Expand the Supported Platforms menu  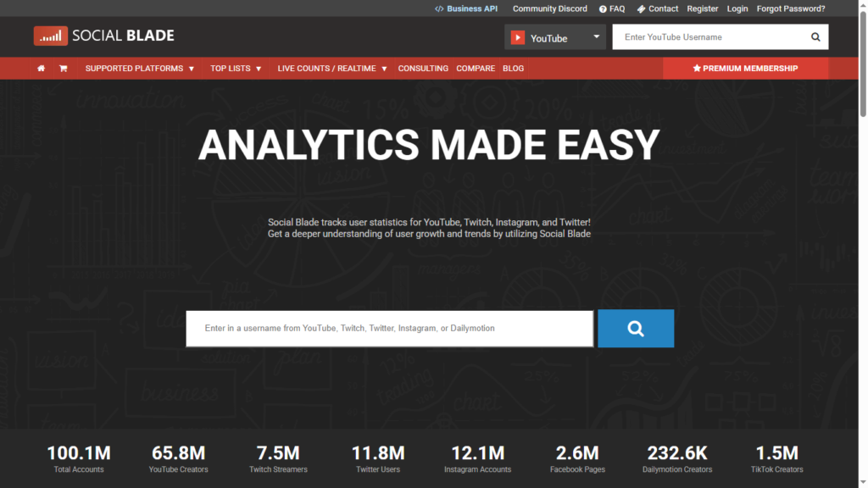(140, 69)
